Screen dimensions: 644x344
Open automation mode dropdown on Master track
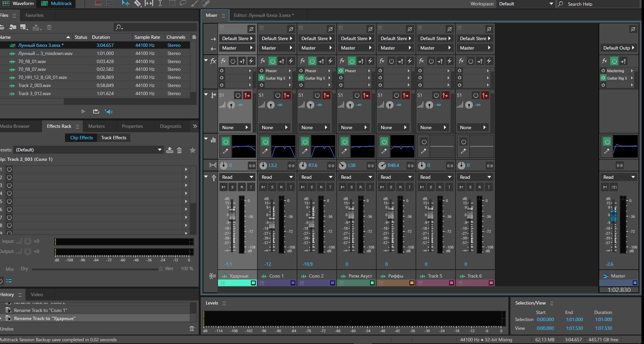point(619,177)
